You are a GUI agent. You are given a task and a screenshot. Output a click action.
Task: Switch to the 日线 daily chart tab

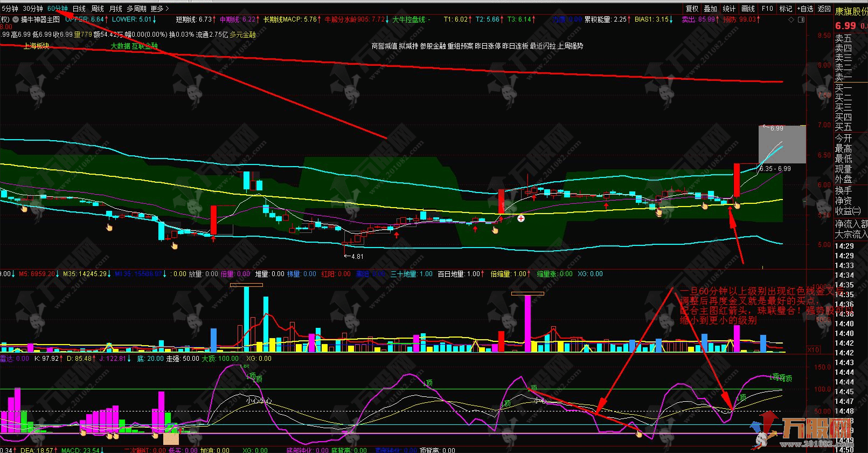point(79,9)
